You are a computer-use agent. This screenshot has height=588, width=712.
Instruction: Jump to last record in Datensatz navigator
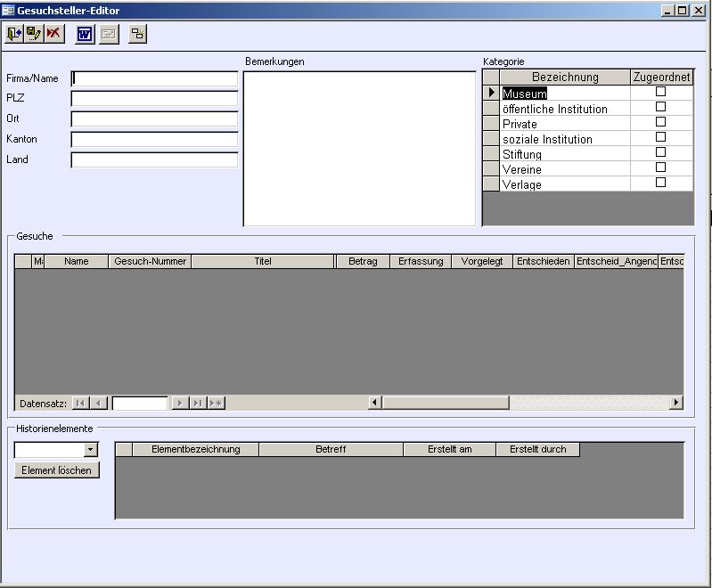[198, 403]
